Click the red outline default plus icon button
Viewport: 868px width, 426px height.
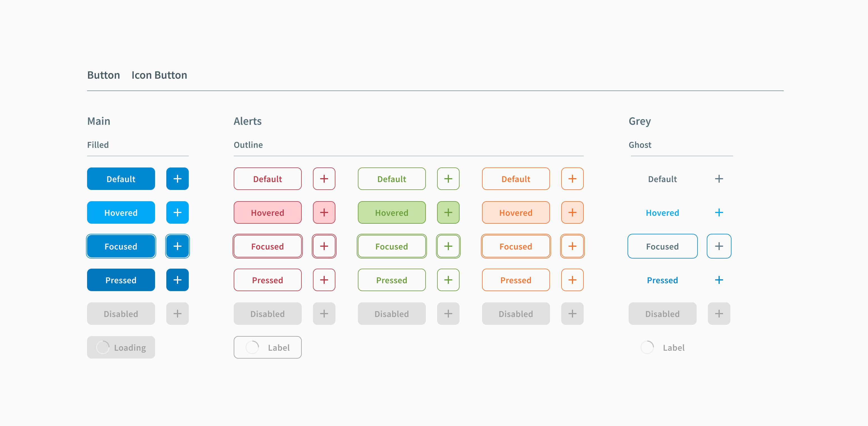(x=324, y=179)
